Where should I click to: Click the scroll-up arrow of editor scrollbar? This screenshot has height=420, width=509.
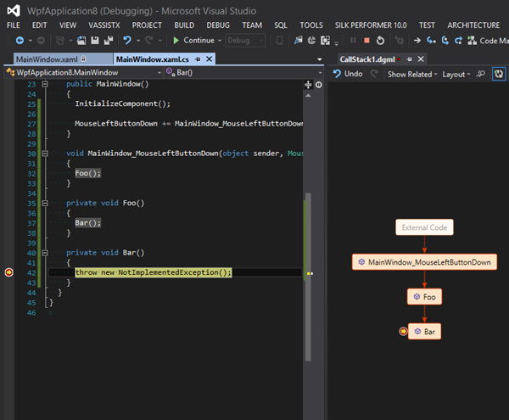click(308, 95)
